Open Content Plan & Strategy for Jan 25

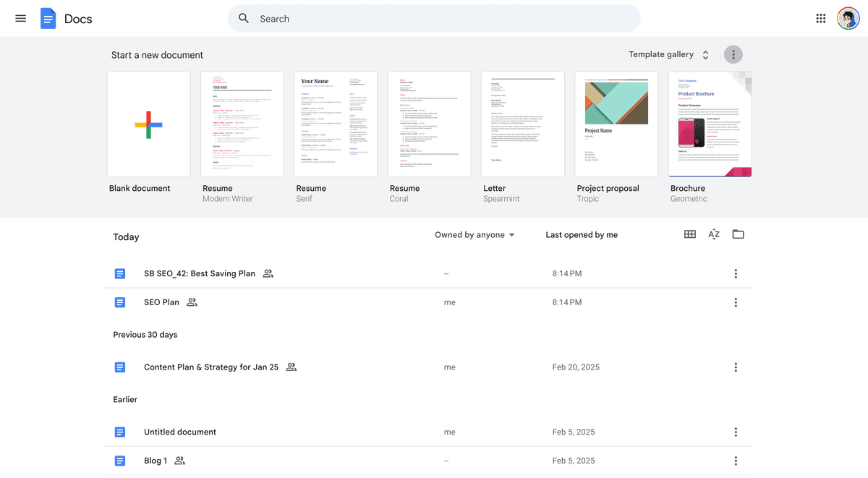click(211, 367)
